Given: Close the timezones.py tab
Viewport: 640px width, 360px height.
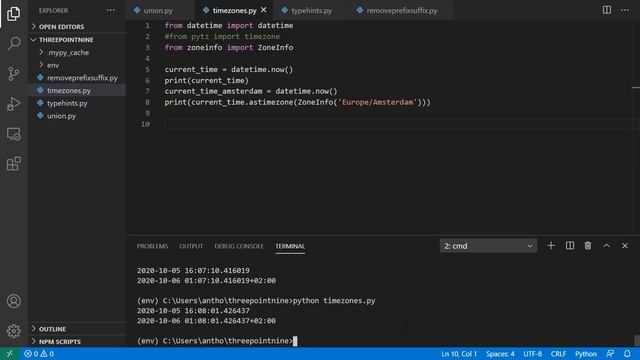Looking at the screenshot, I should 264,10.
